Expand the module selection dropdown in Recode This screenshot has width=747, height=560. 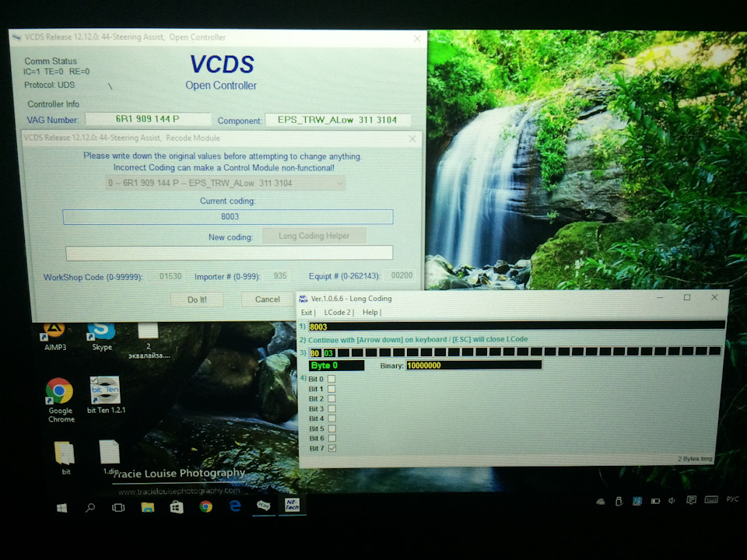click(x=340, y=184)
